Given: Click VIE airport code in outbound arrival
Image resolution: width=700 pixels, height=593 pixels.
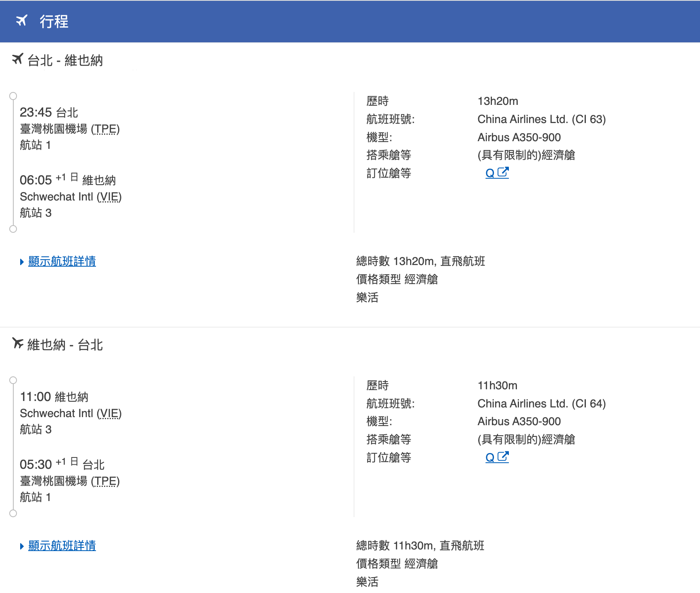Looking at the screenshot, I should pos(109,197).
